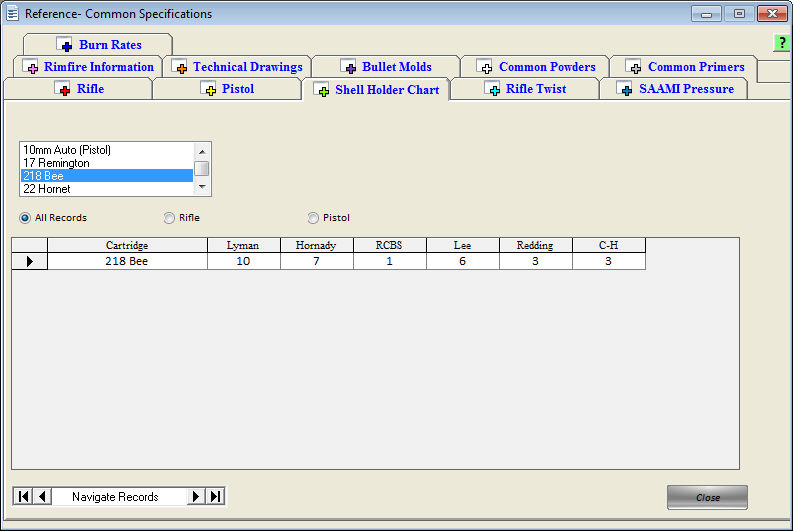Click the white plus icon on Common Primers
Viewport: 793px width, 531px height.
[x=634, y=66]
